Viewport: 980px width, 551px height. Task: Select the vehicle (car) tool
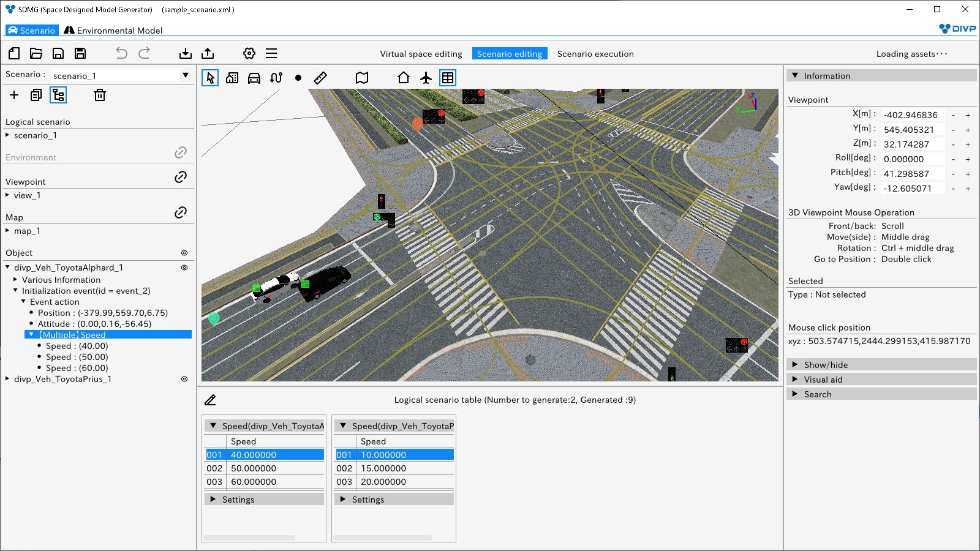[x=254, y=78]
